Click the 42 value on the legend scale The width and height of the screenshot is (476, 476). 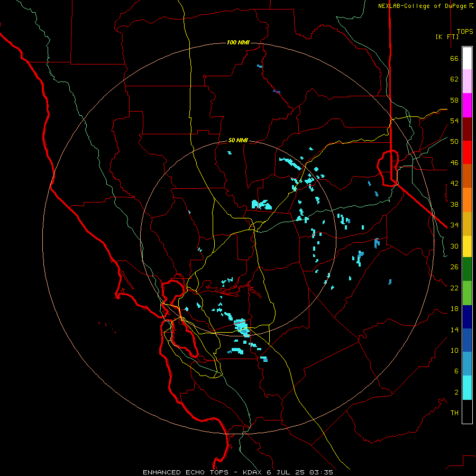(x=454, y=184)
